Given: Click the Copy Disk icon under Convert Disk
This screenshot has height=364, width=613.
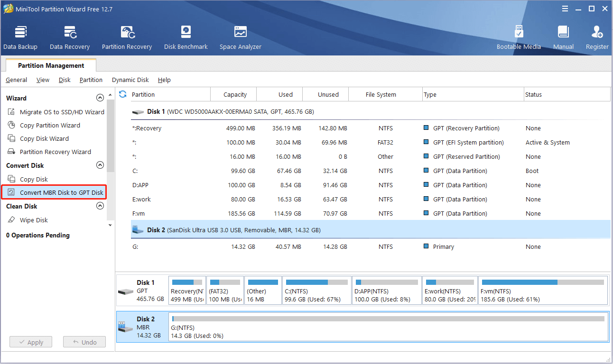Looking at the screenshot, I should tap(11, 179).
